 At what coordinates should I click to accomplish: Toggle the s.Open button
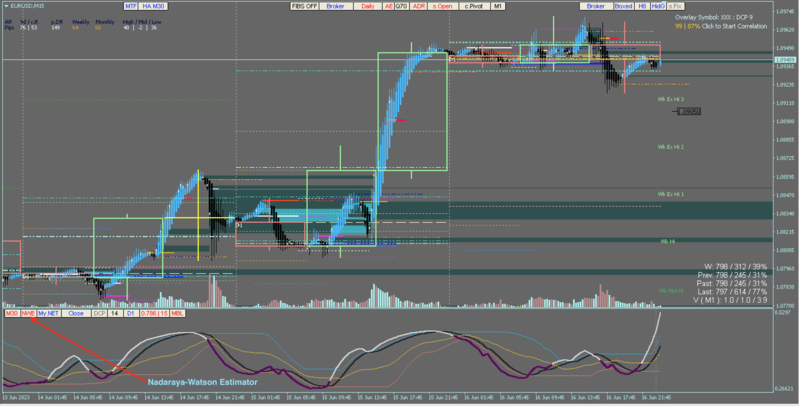[x=442, y=6]
